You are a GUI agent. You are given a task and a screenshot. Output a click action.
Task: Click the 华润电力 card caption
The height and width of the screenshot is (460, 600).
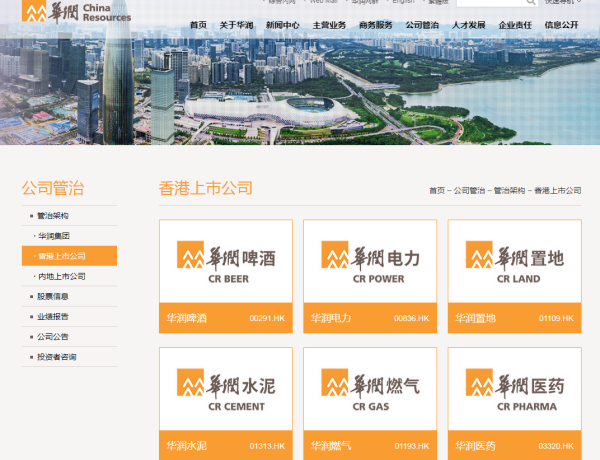[331, 318]
